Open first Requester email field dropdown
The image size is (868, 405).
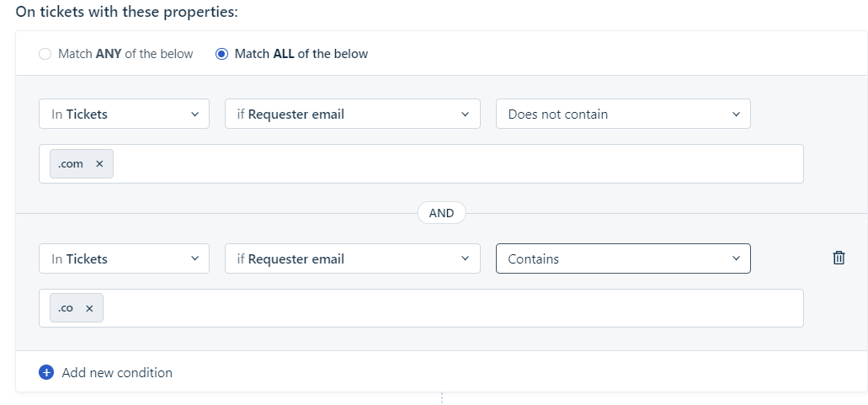[x=352, y=115]
